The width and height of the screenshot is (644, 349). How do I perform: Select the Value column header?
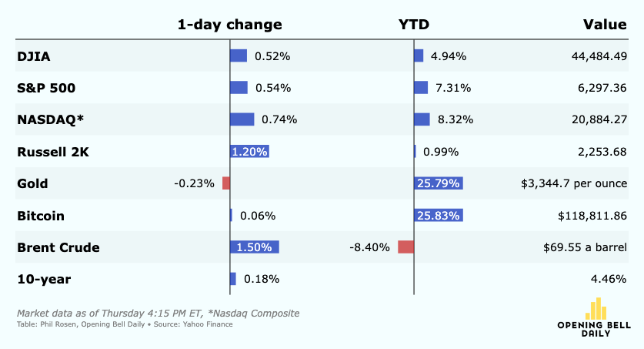[605, 24]
